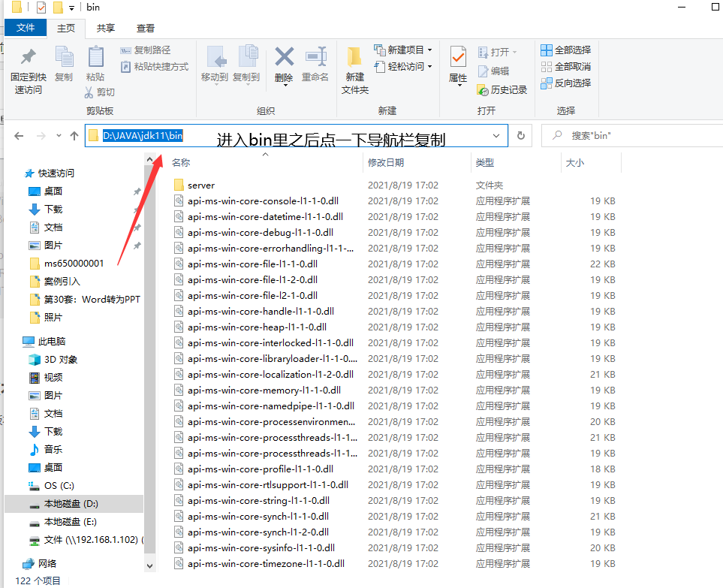Click the Forward navigation arrow

41,136
